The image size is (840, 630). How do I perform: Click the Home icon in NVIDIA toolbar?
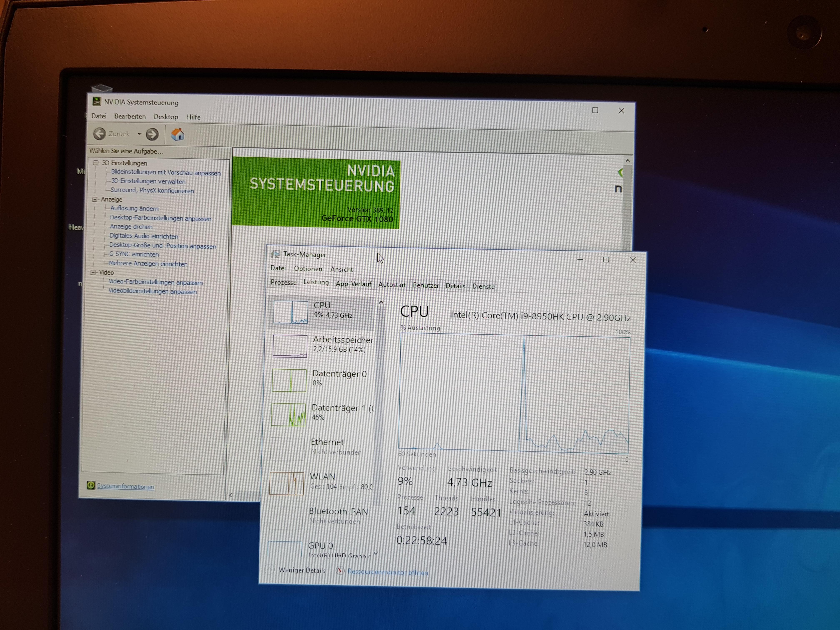click(178, 134)
